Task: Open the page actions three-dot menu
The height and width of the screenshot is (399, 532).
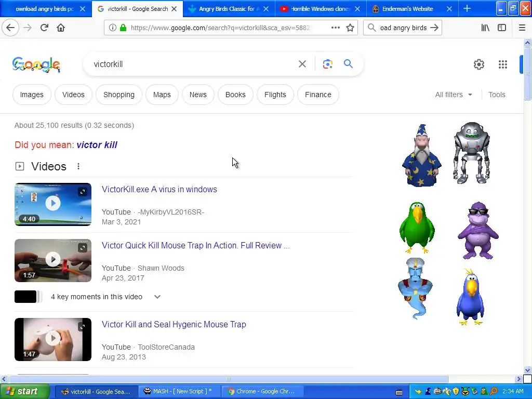Action: [x=335, y=28]
